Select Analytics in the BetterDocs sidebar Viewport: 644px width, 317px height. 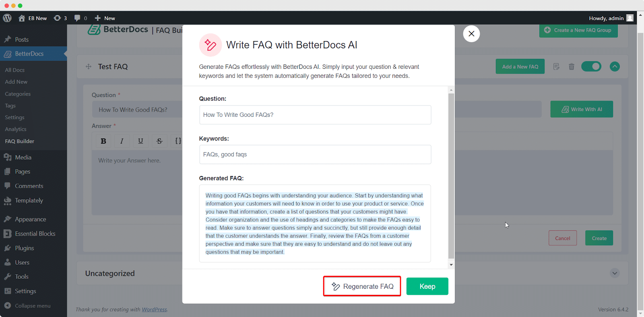click(x=15, y=129)
